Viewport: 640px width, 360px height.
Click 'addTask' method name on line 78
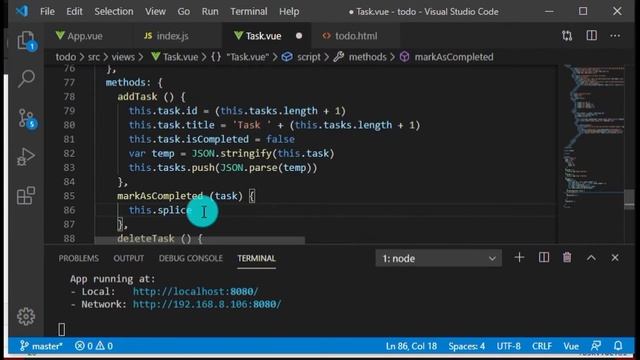pos(137,97)
